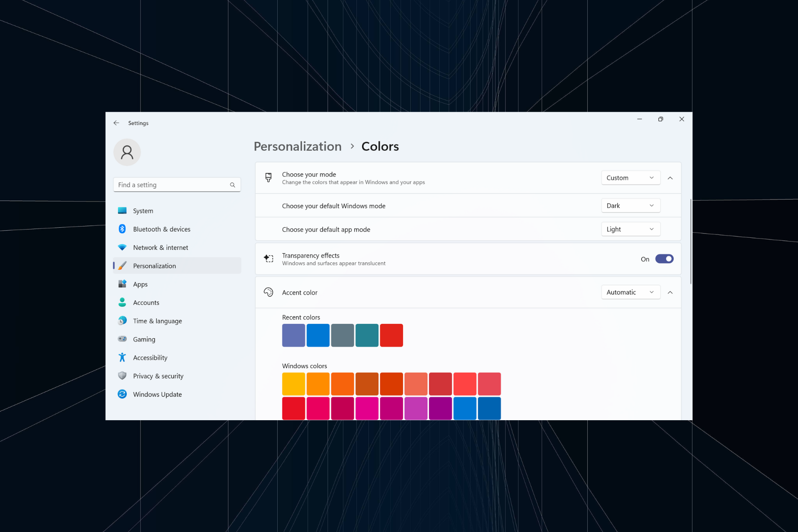Click the Accessibility figure icon
This screenshot has width=798, height=532.
coord(122,357)
